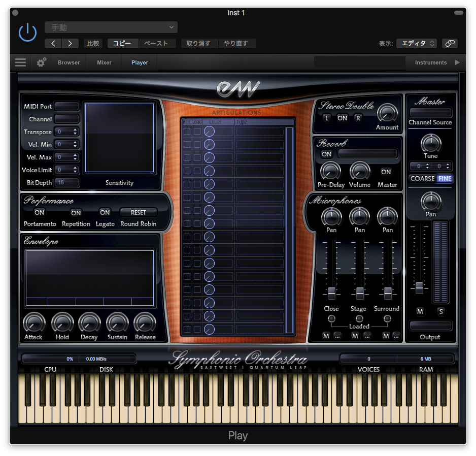Mute the Close microphone
Image resolution: width=476 pixels, height=456 pixels.
tap(326, 336)
